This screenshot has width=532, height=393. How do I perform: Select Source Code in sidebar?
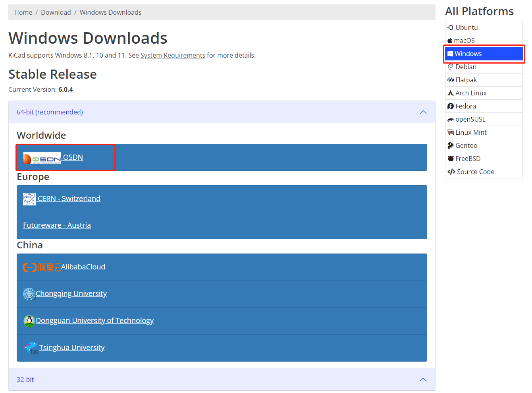point(484,172)
